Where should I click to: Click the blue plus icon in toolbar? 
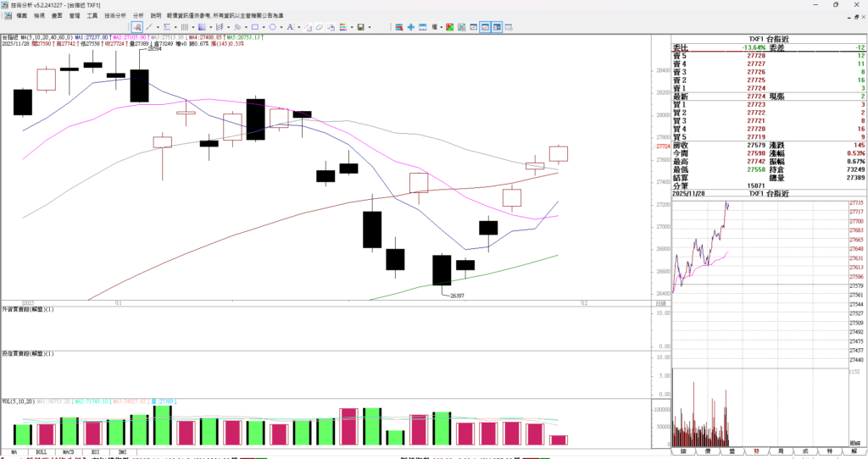pos(411,27)
